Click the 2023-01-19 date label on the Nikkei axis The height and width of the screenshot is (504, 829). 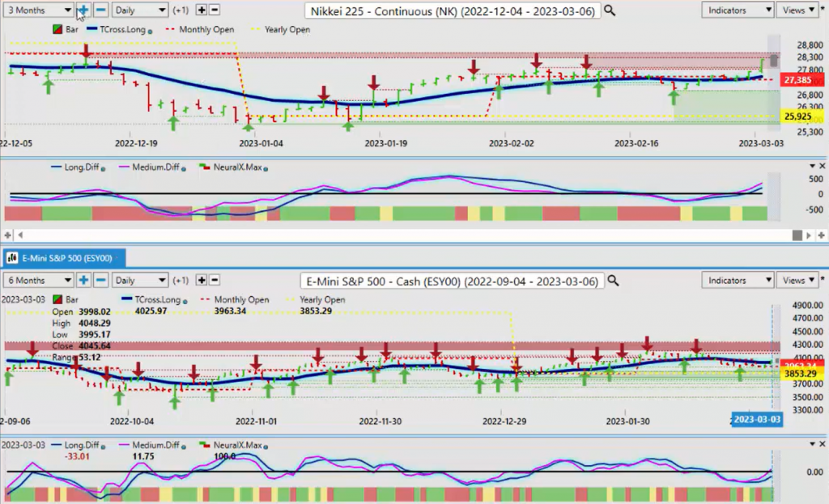pyautogui.click(x=386, y=143)
